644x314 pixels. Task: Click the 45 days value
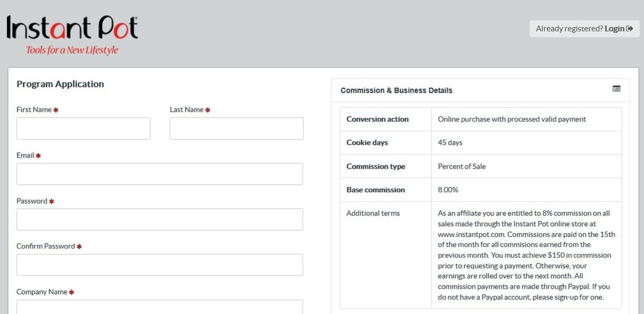point(450,143)
